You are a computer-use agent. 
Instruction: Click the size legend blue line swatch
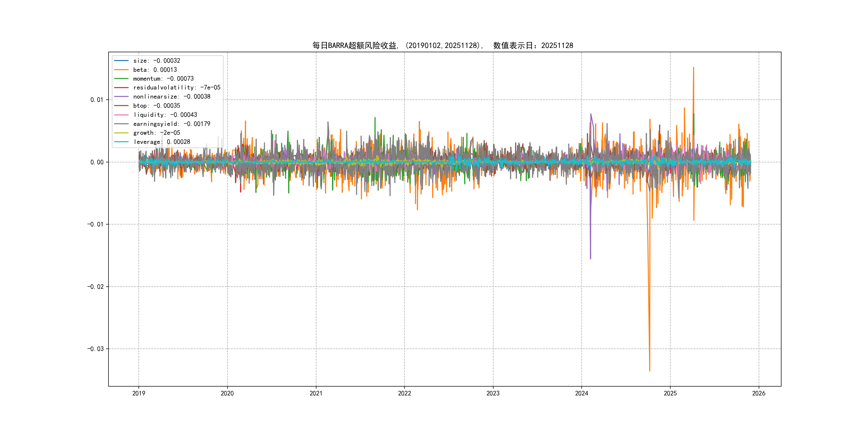coord(121,61)
